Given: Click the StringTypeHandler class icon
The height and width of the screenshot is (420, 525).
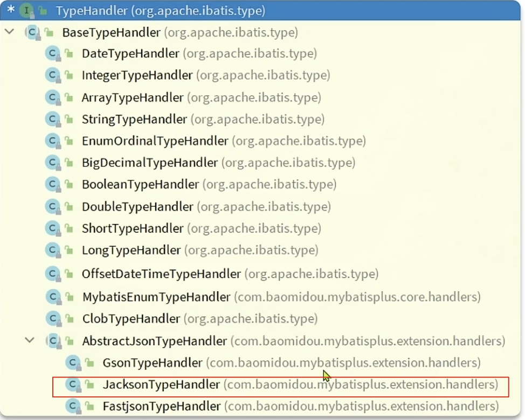Looking at the screenshot, I should [53, 120].
